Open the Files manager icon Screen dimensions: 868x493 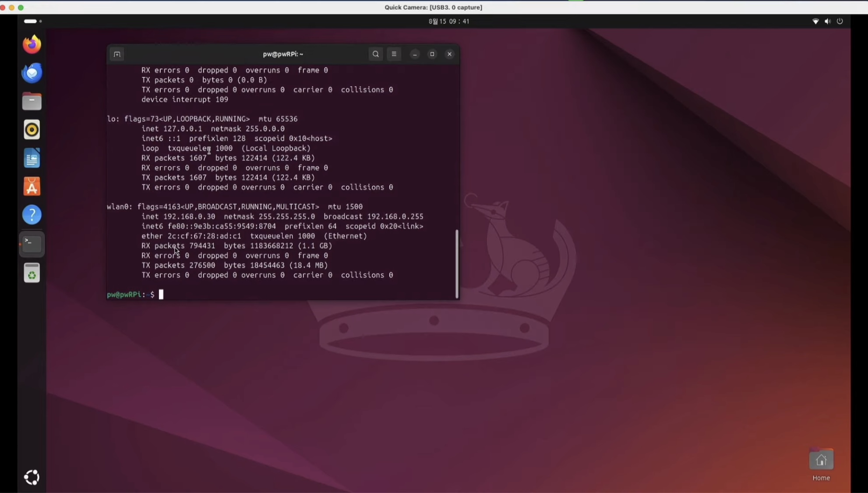point(32,102)
